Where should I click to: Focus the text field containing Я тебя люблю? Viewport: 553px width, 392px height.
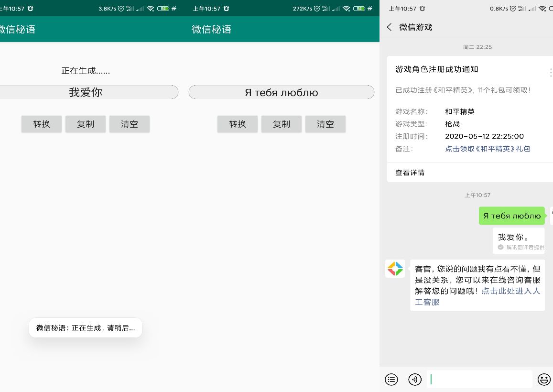(282, 92)
